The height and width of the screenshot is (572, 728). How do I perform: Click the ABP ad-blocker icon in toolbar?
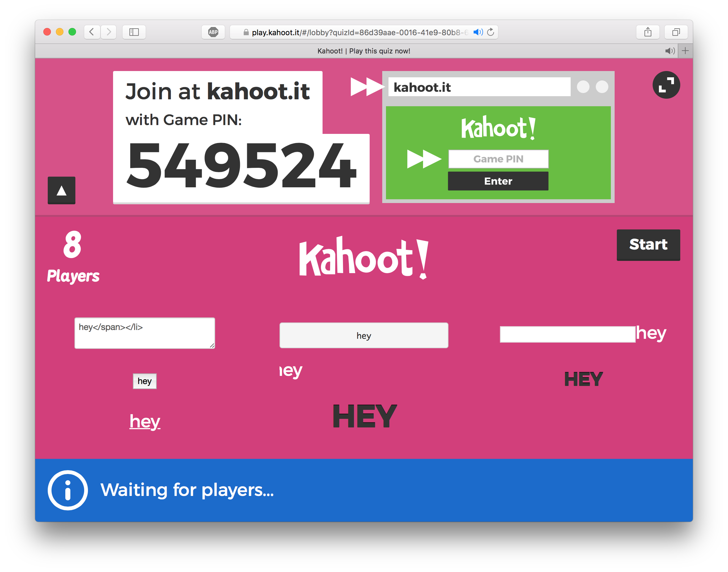212,31
